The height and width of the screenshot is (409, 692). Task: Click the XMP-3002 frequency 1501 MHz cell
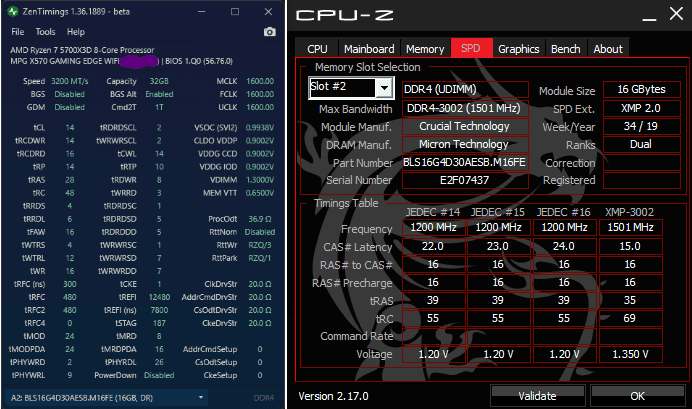(x=631, y=227)
